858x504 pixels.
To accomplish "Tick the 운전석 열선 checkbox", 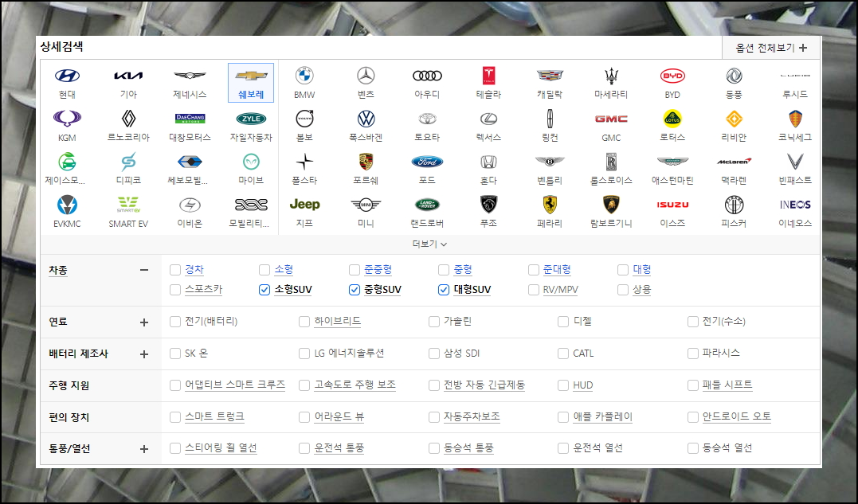I will tap(563, 448).
